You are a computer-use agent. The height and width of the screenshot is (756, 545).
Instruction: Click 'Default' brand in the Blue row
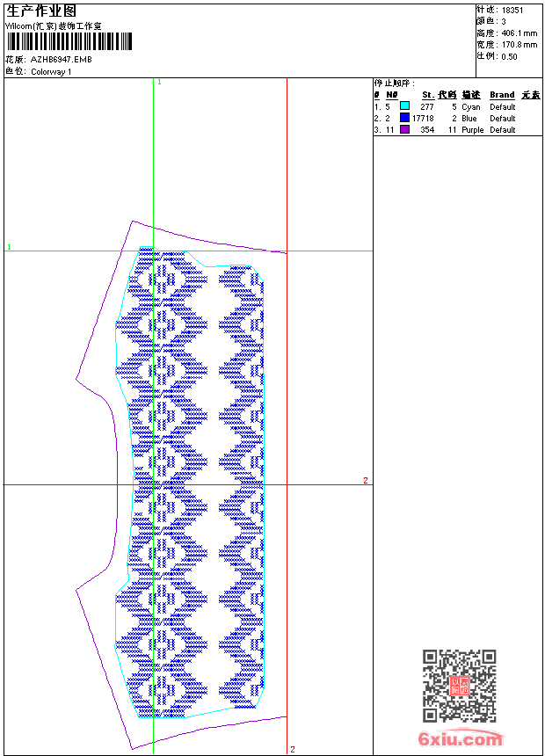click(503, 118)
